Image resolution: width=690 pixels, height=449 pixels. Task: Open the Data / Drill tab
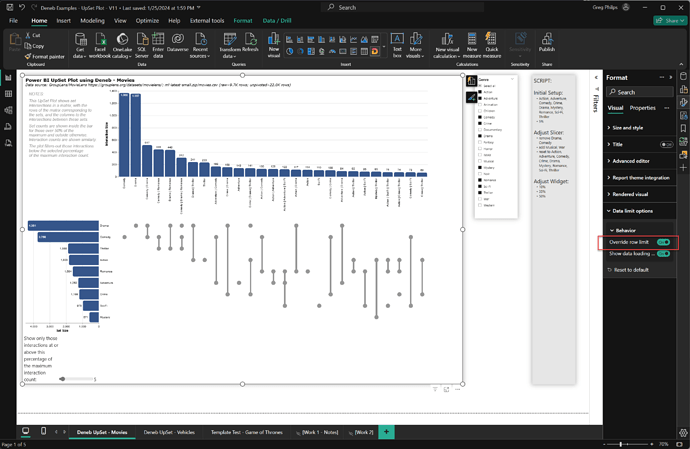[x=277, y=21]
